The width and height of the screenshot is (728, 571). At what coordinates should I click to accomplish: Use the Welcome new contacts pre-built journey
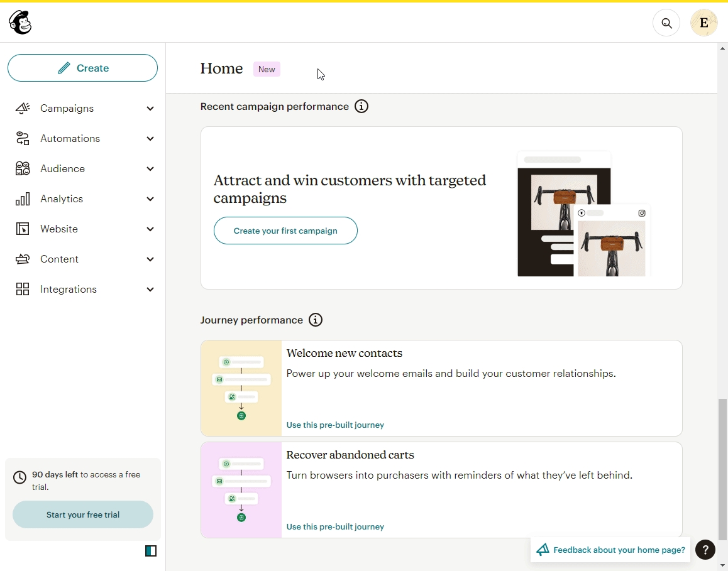coord(335,425)
